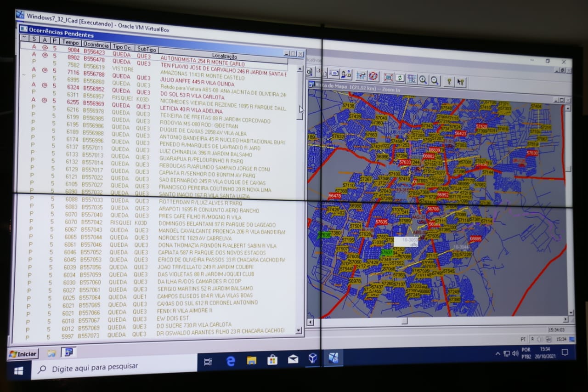Screen dimensions: 588x392
Task: Open the VirtualBox cube taskbar icon
Action: tap(313, 358)
